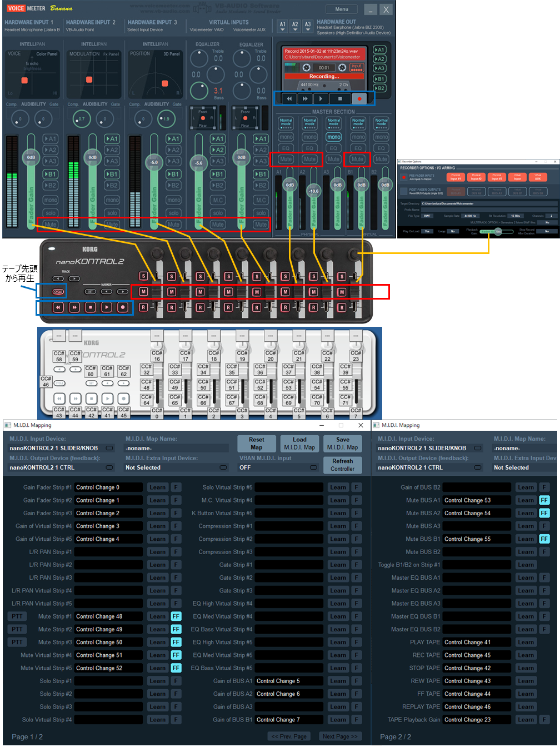Toggle B2 bus button beside the cassette recorder
560x747 pixels.
click(x=379, y=88)
